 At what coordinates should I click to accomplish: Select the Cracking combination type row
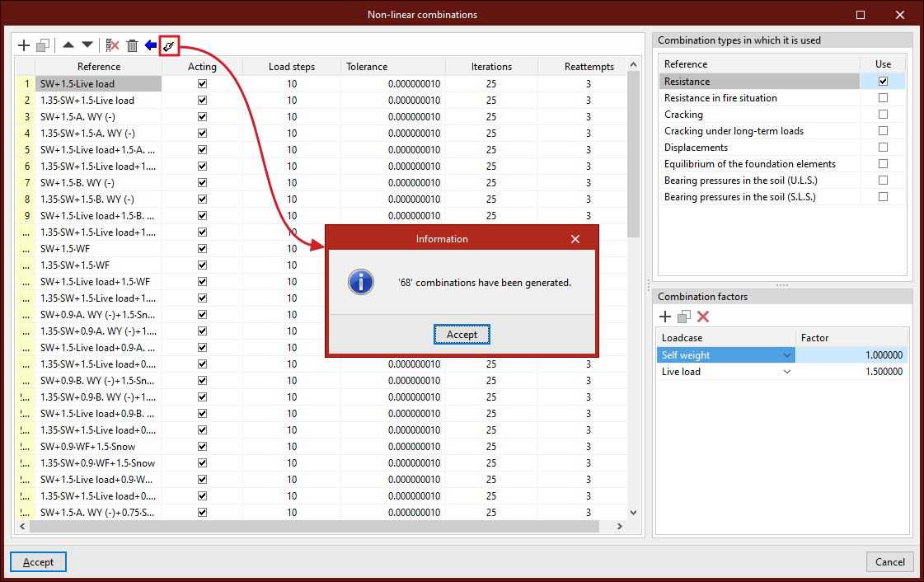[x=760, y=115]
